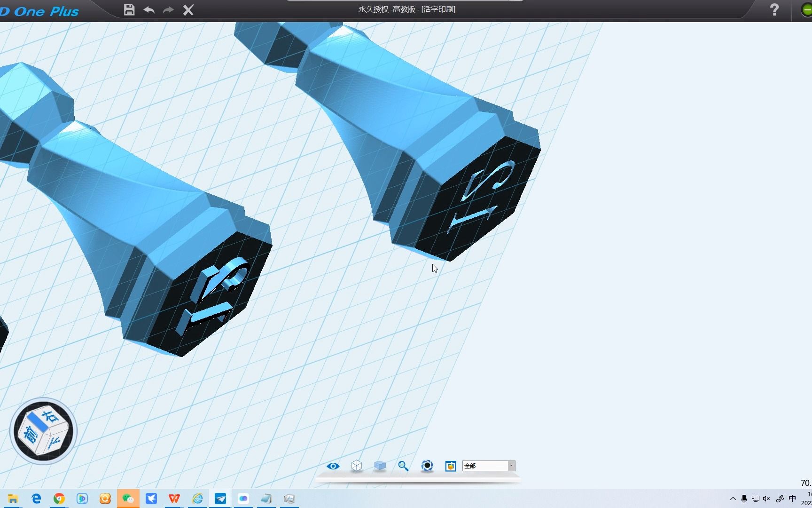This screenshot has height=508, width=812.
Task: Open WPS Office from taskbar
Action: pyautogui.click(x=174, y=499)
